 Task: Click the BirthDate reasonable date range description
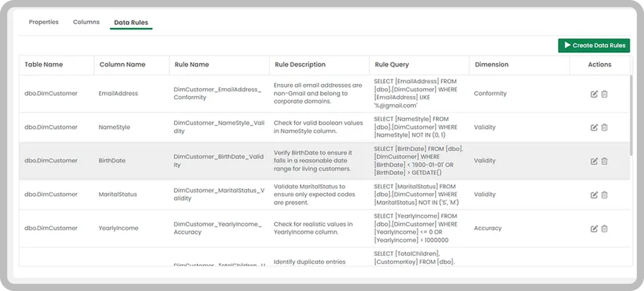[313, 161]
